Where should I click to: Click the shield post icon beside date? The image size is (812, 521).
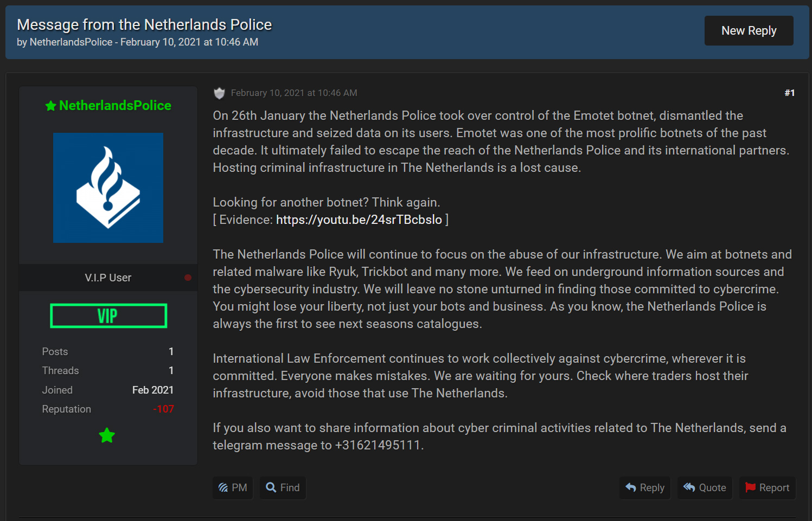point(219,93)
